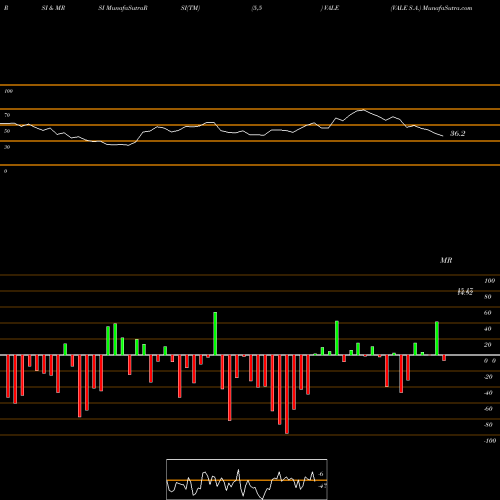Select the ') VALE' header text
This screenshot has height=500, width=500.
tap(330, 8)
